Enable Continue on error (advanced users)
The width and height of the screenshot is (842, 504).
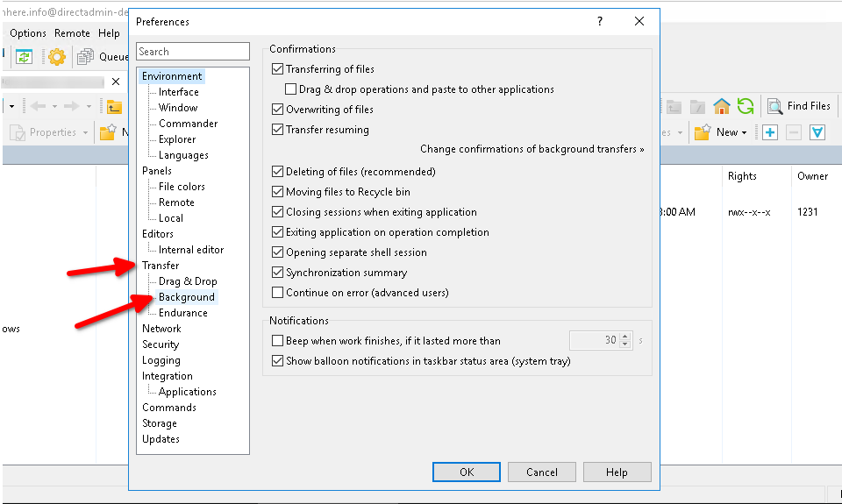click(x=278, y=293)
